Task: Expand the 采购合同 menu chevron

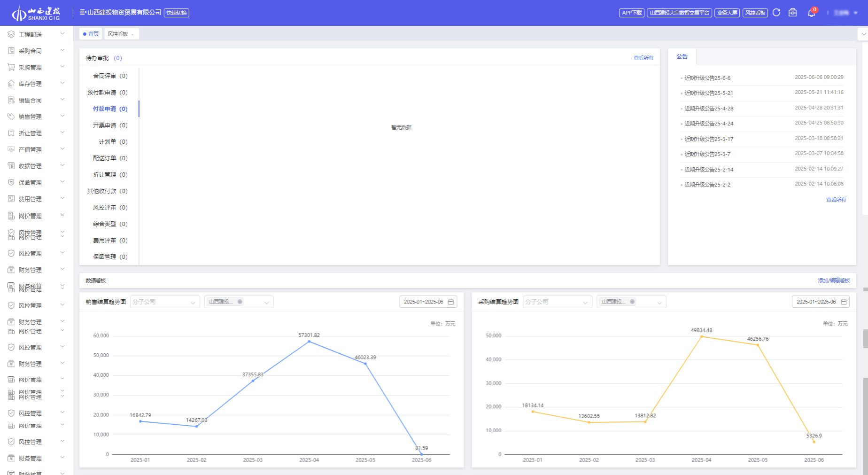Action: [x=62, y=50]
